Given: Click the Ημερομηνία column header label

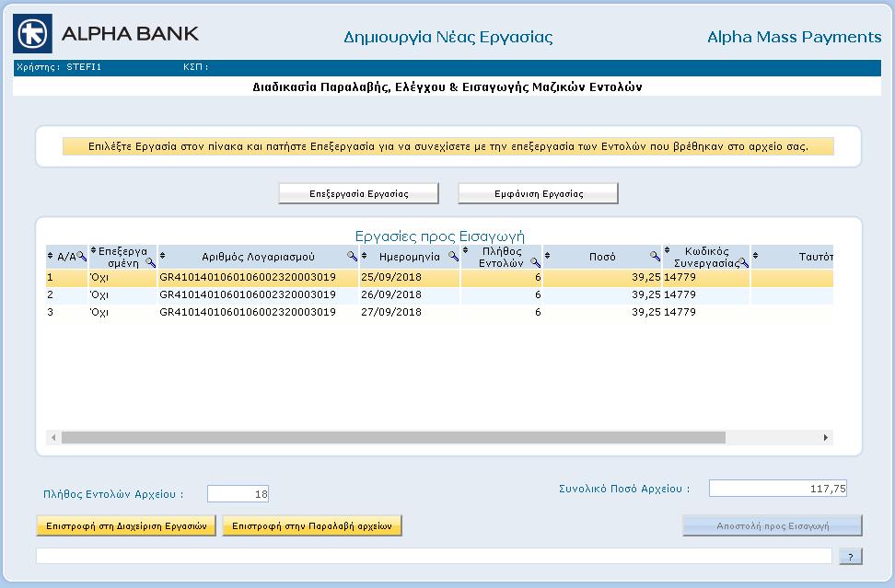Looking at the screenshot, I should coord(410,258).
